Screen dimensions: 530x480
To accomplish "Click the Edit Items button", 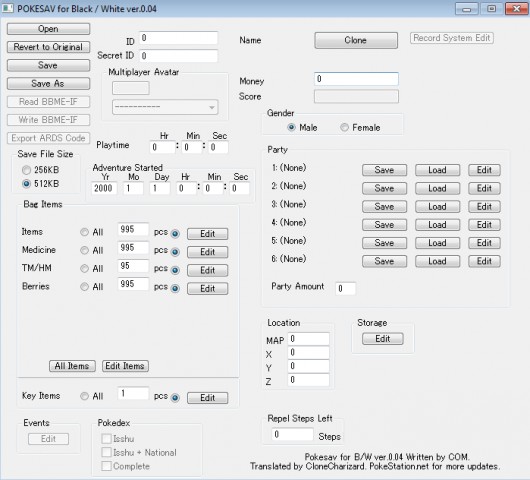I will tap(125, 366).
